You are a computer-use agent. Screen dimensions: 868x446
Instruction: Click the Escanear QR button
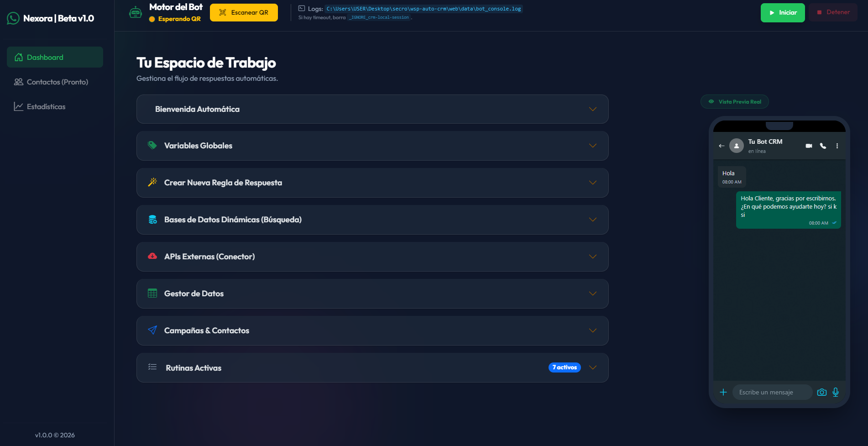click(244, 12)
